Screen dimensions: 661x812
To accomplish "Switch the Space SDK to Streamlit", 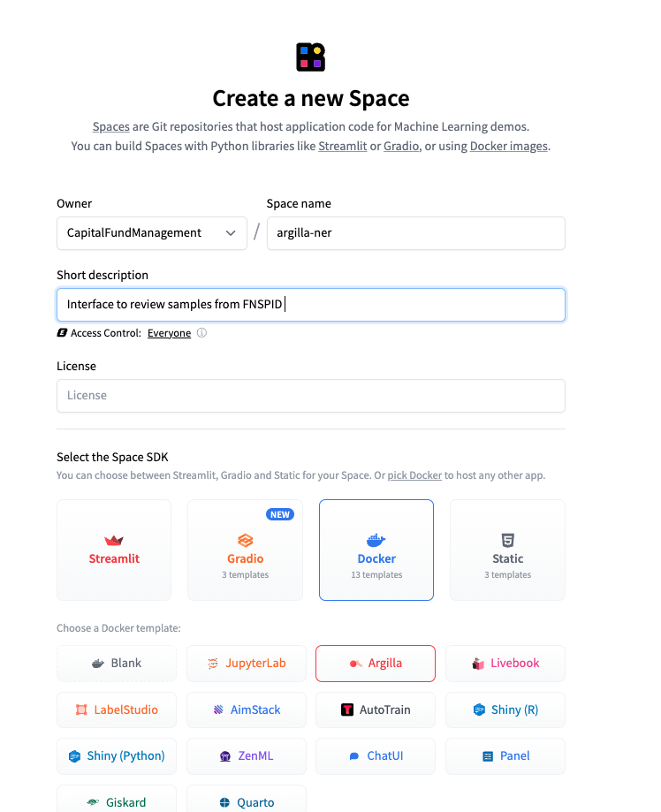I will point(113,549).
